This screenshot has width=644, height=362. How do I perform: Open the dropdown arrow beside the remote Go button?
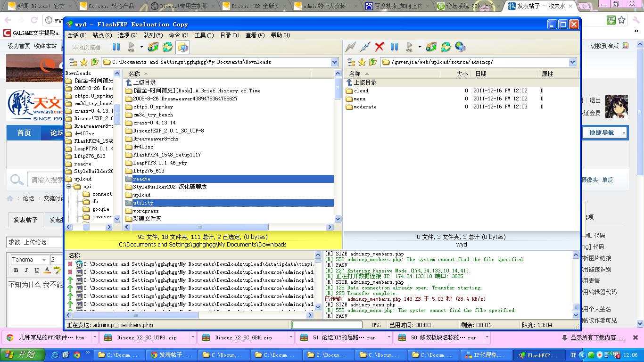pos(419,47)
